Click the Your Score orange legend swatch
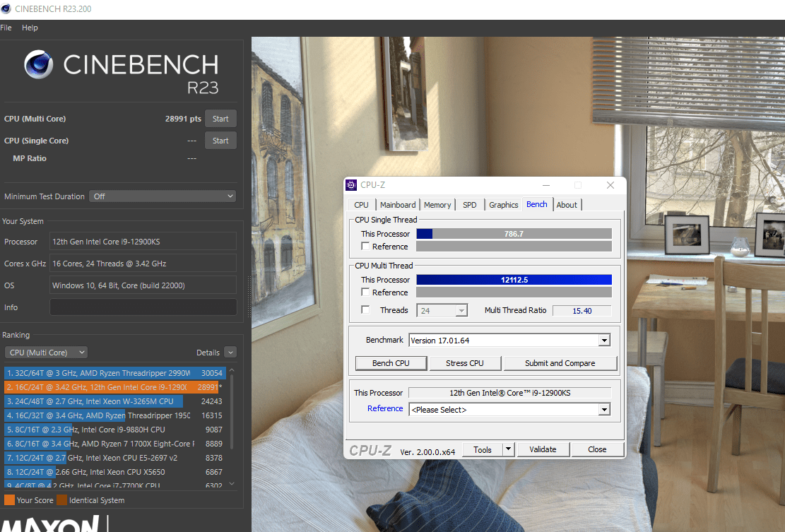The width and height of the screenshot is (785, 532). [x=9, y=500]
